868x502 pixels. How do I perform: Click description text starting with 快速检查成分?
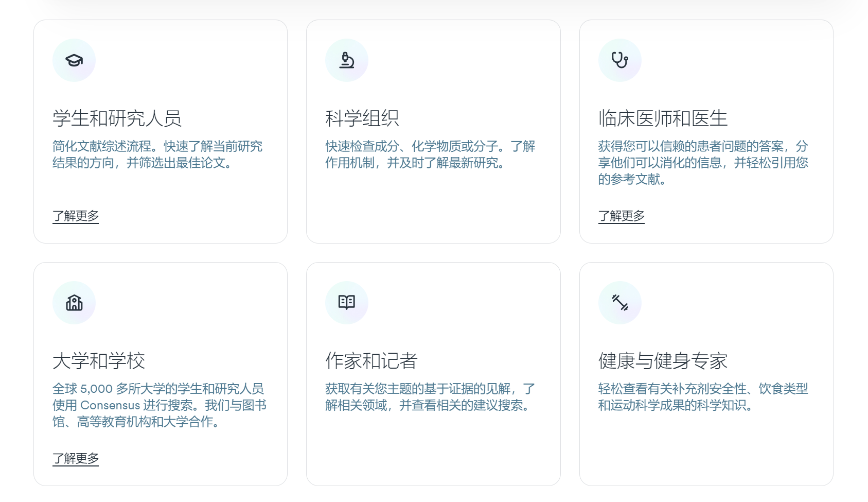point(430,154)
